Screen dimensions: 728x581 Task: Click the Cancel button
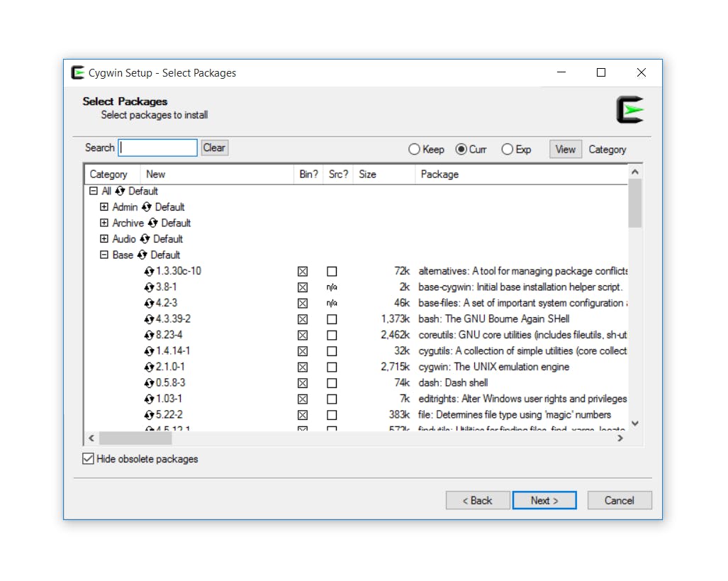[x=620, y=500]
